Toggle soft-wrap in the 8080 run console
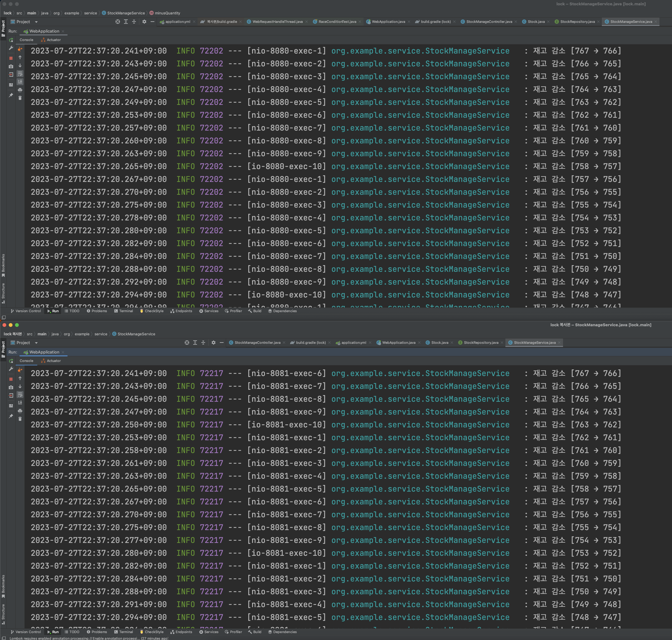Viewport: 672px width, 640px height. click(x=20, y=74)
